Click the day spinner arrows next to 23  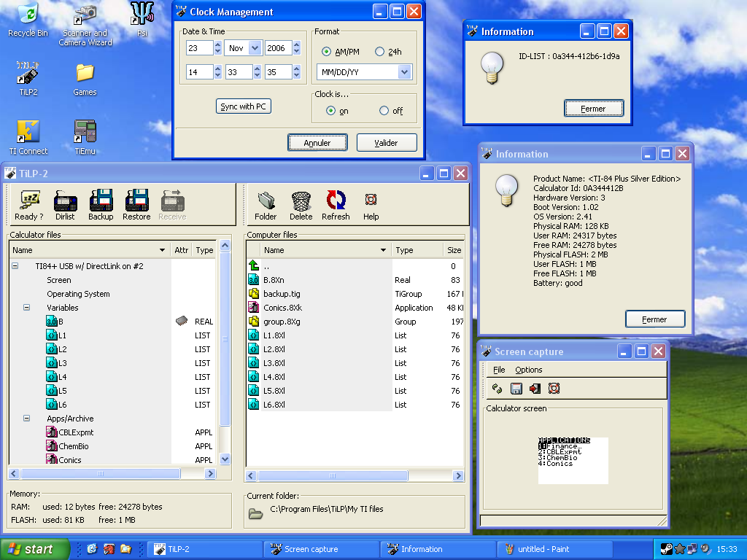[x=217, y=47]
